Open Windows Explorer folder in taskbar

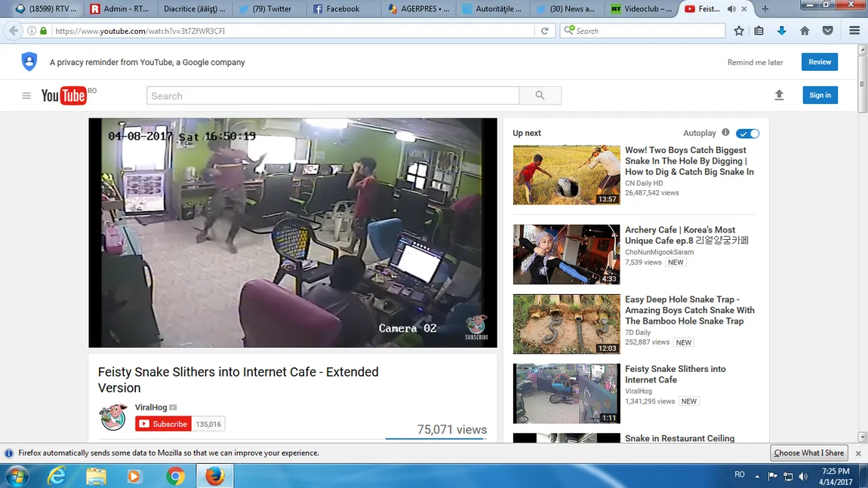point(96,476)
